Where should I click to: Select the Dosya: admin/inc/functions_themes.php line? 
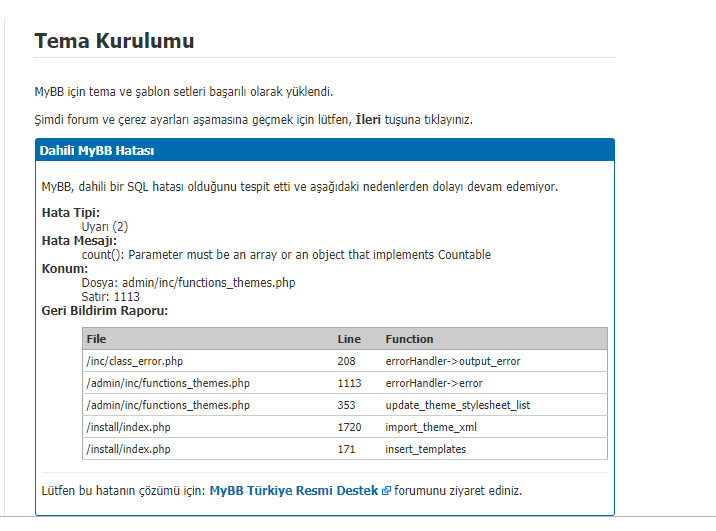[188, 283]
